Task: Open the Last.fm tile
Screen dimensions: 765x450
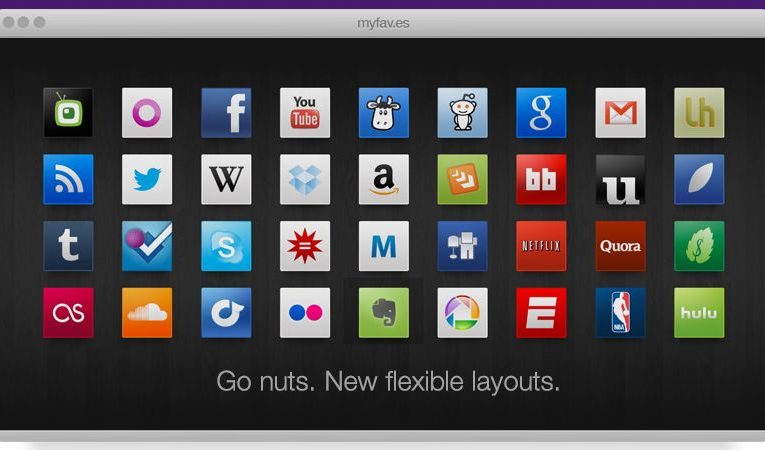Action: (x=68, y=313)
